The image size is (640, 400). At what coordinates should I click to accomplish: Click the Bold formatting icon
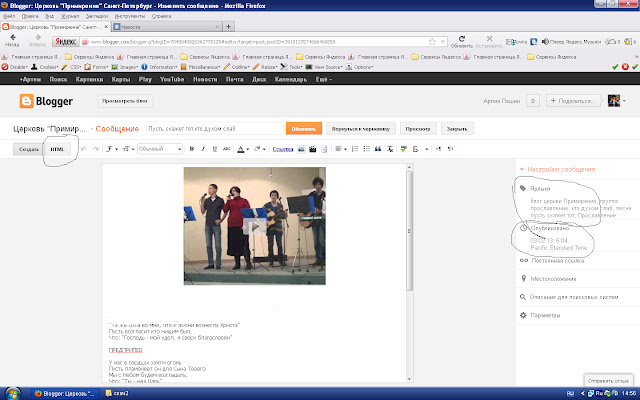point(191,149)
